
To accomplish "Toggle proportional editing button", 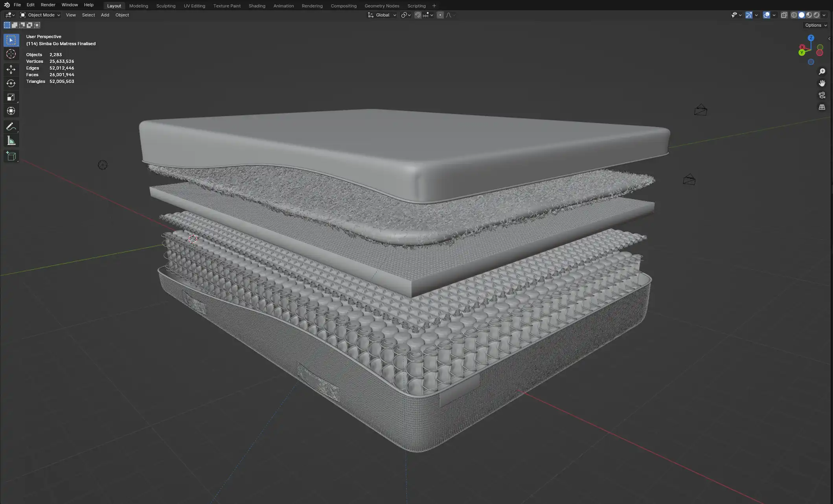I will (440, 15).
